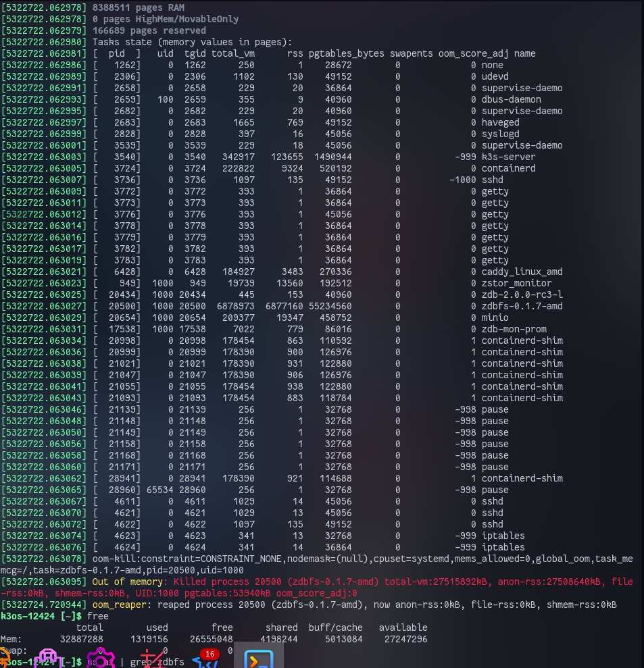
Task: Click the uid value '65534'
Action: point(160,490)
